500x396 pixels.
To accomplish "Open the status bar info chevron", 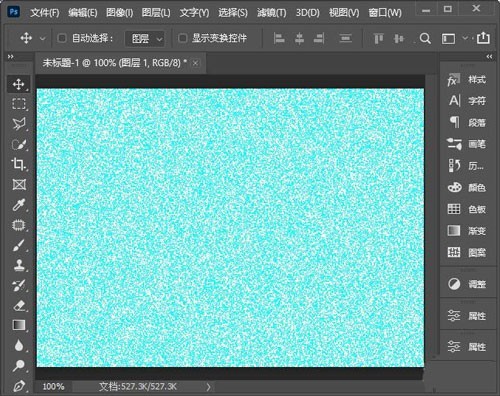I will pyautogui.click(x=208, y=387).
